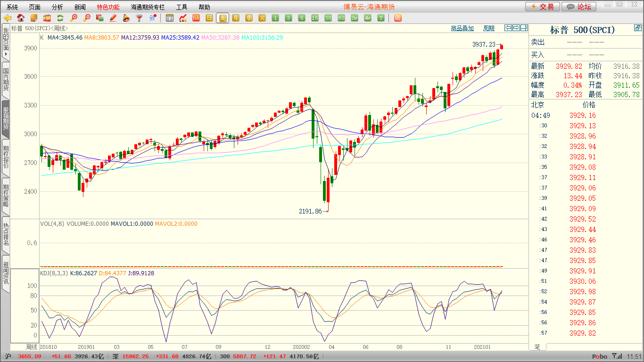Open 股指期货 sidebar tab
This screenshot has width=644, height=362.
pos(6,119)
